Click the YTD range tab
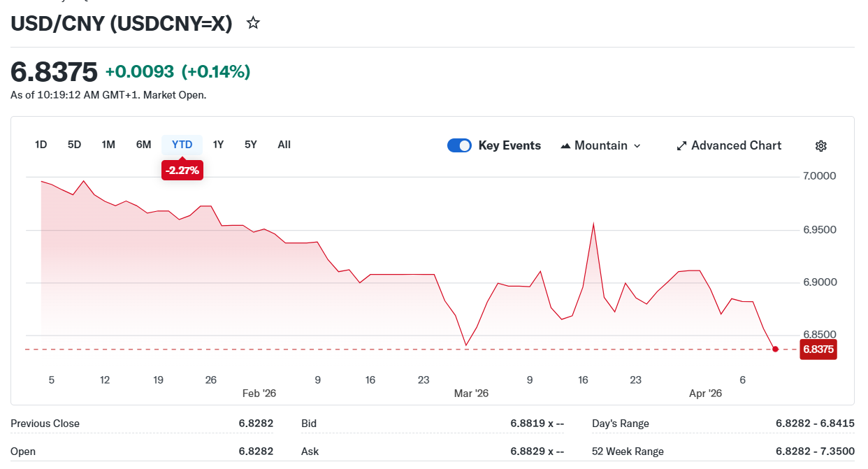868x469 pixels. coord(182,145)
